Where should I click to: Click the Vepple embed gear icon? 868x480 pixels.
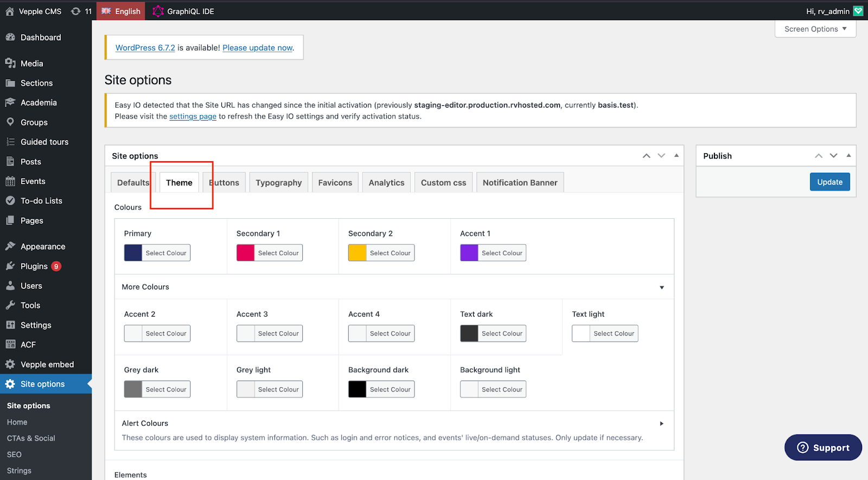pos(10,364)
